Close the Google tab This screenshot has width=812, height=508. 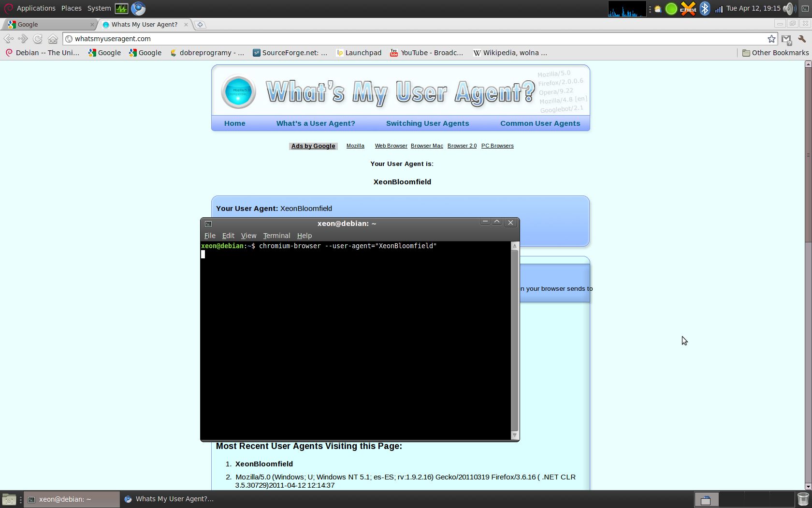[x=92, y=24]
